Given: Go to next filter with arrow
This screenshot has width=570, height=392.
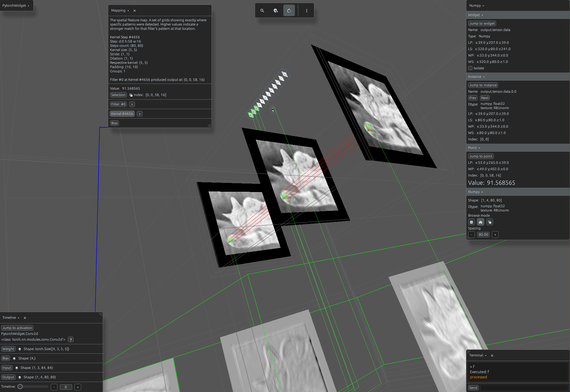Looking at the screenshot, I should tap(132, 104).
